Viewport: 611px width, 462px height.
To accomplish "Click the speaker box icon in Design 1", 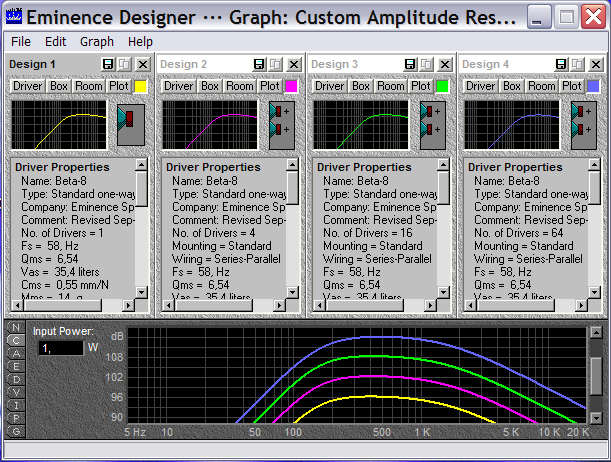I will click(x=130, y=124).
